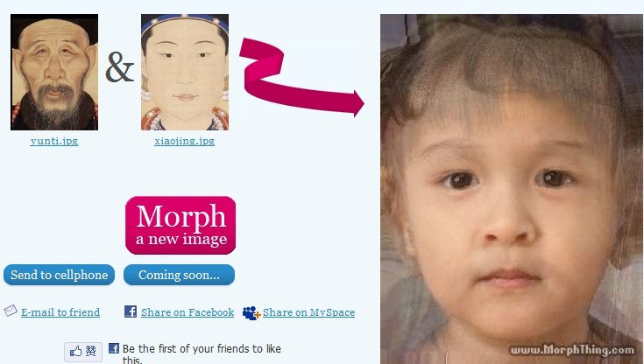Click the small Facebook icon beside the friends text

pos(114,348)
